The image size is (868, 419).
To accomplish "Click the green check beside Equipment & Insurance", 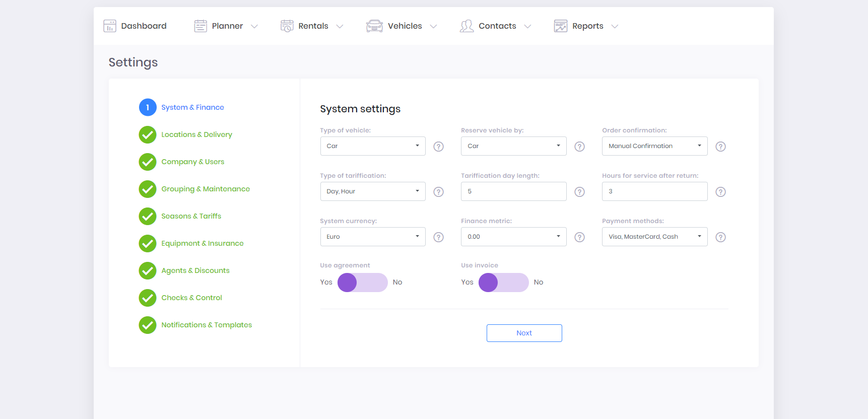I will pyautogui.click(x=148, y=243).
